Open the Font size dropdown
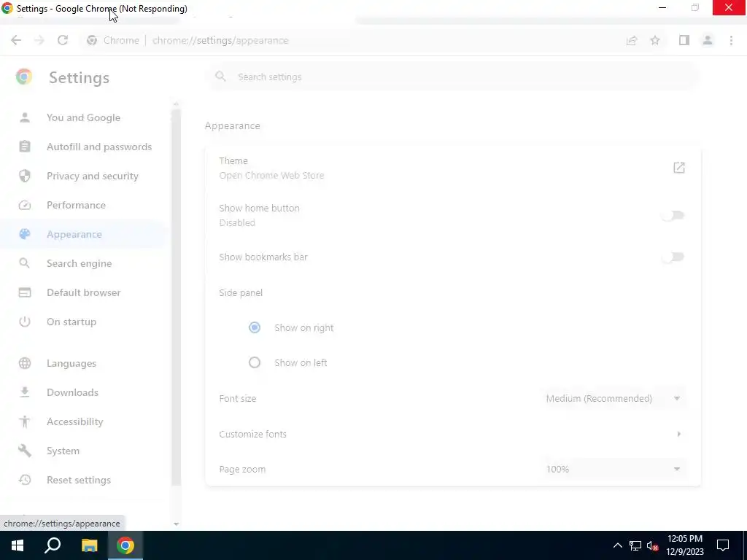747x560 pixels. 613,399
